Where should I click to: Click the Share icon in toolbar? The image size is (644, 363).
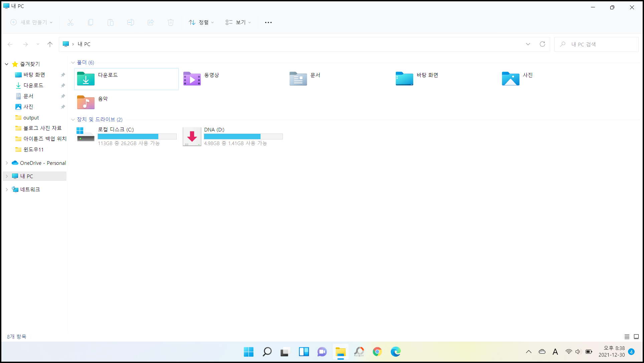(151, 22)
